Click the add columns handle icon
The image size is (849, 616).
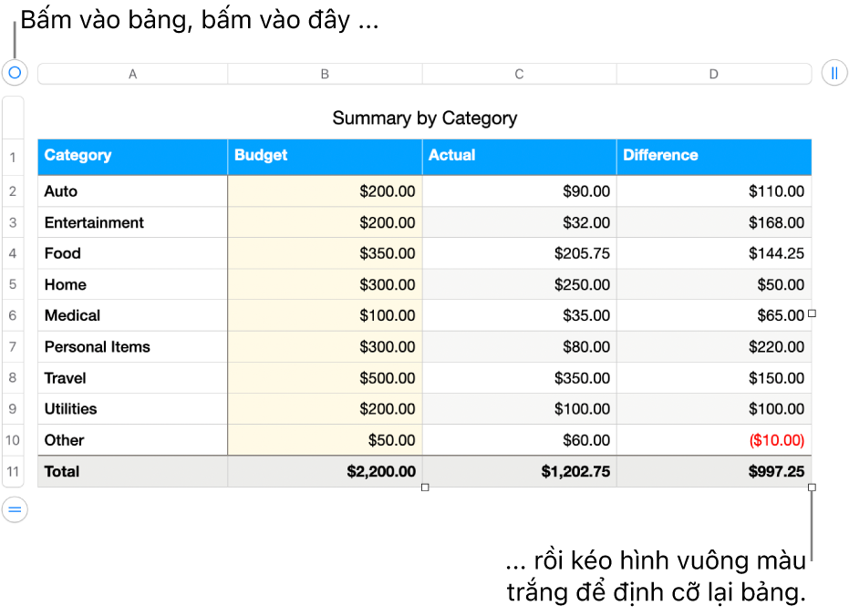pos(834,73)
